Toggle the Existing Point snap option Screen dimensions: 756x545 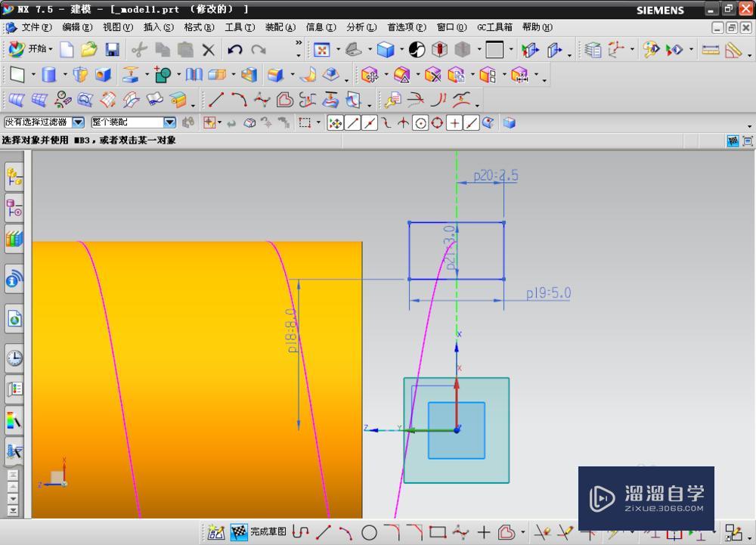click(x=454, y=123)
